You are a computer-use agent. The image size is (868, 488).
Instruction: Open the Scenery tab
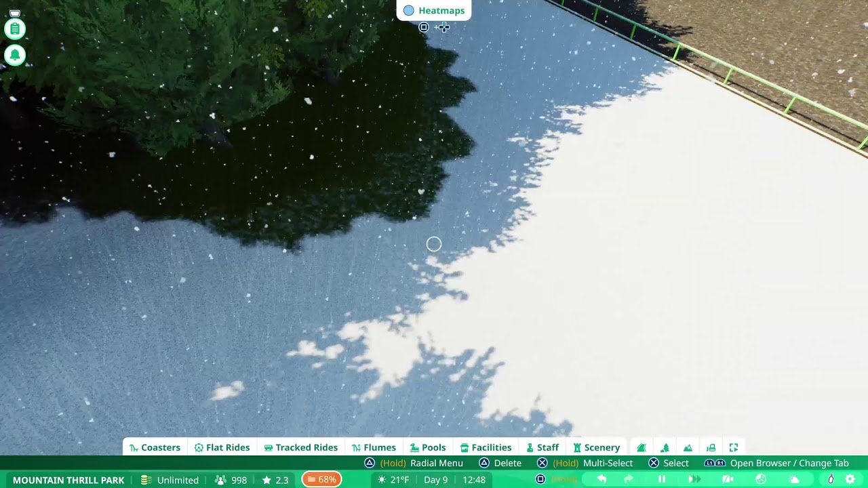click(596, 447)
